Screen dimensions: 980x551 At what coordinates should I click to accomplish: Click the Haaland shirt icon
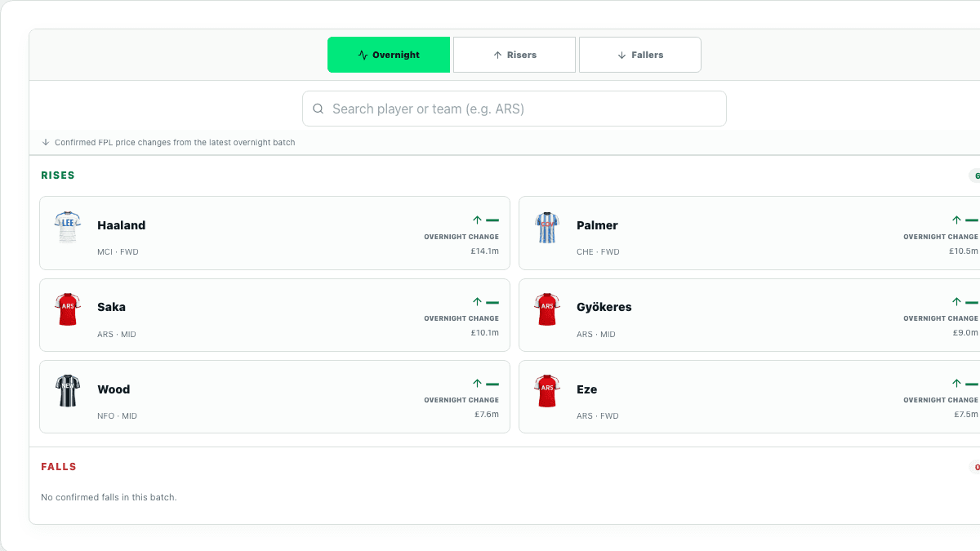(68, 227)
